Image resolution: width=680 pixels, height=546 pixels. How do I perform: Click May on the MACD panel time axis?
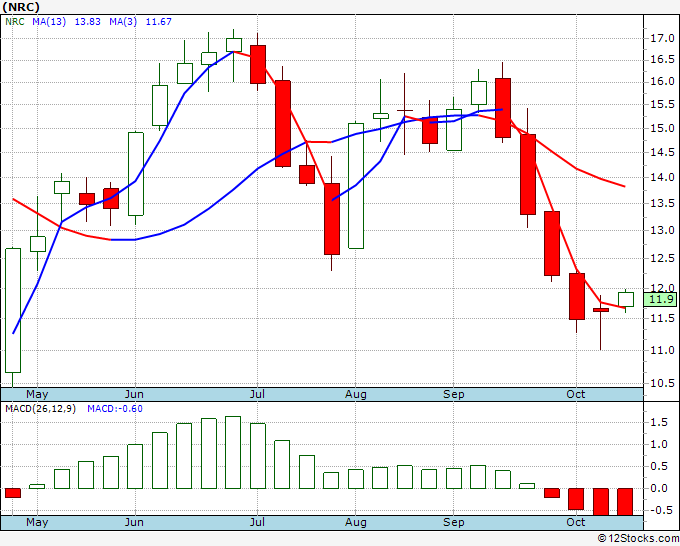coord(37,522)
